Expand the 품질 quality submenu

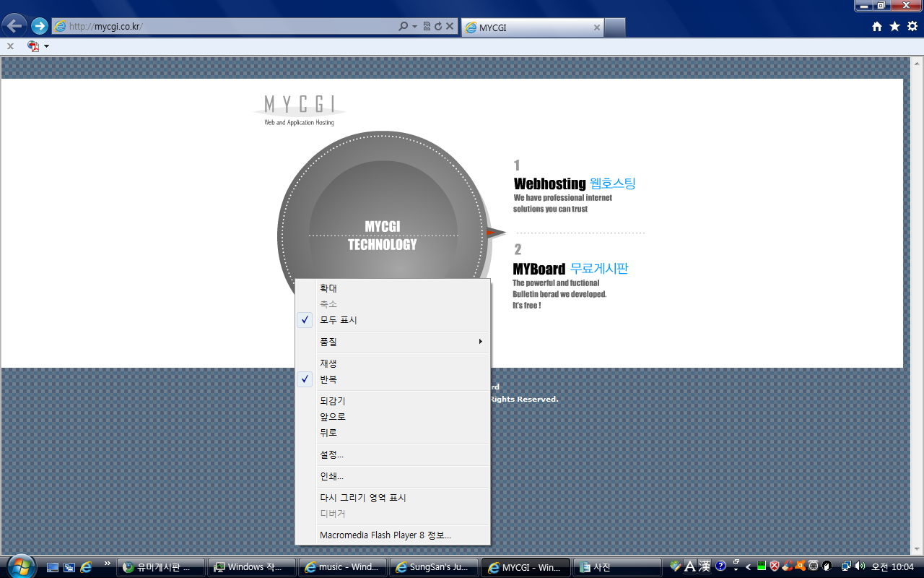pyautogui.click(x=393, y=342)
